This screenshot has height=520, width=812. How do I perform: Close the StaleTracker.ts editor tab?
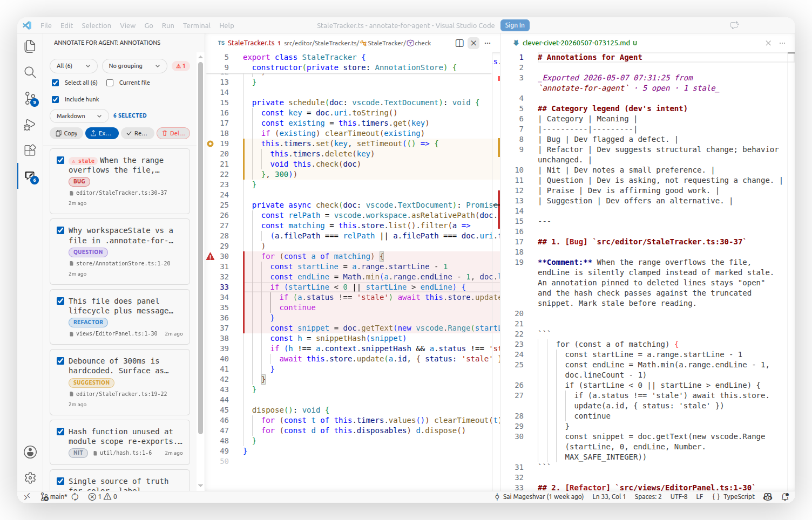point(473,43)
